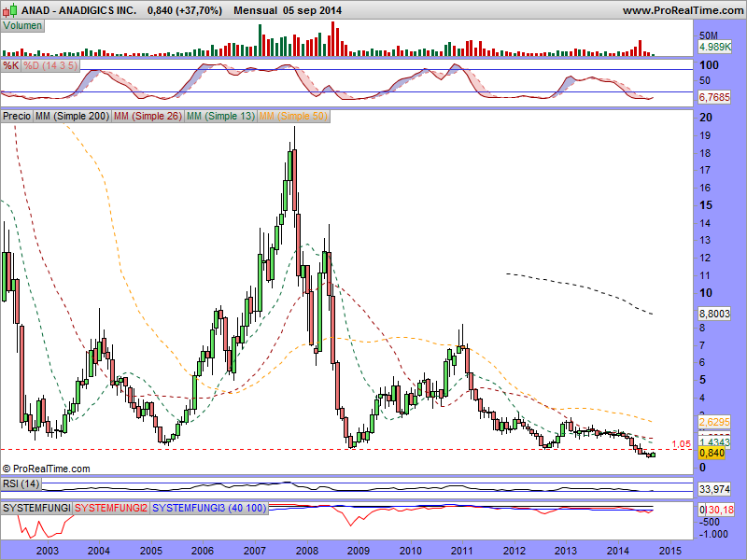Click the 4.989K volume value
The width and height of the screenshot is (747, 560).
click(x=714, y=47)
